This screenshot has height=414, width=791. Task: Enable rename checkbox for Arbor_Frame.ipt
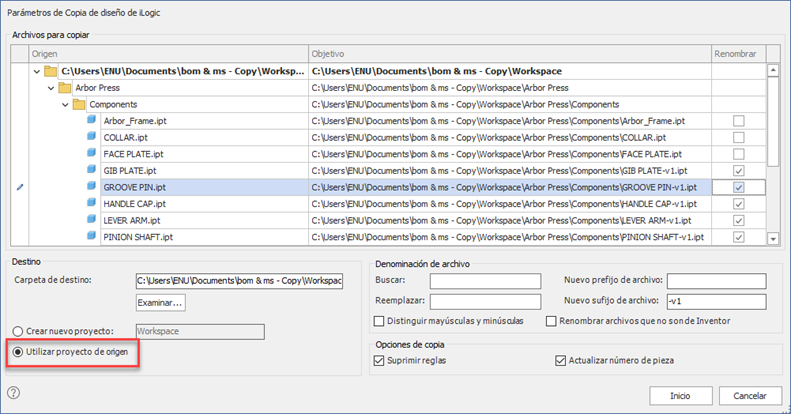738,121
